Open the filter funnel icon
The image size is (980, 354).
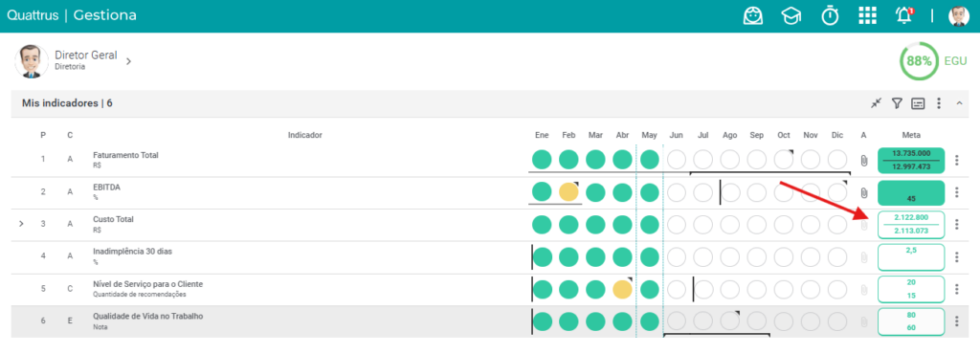[897, 103]
